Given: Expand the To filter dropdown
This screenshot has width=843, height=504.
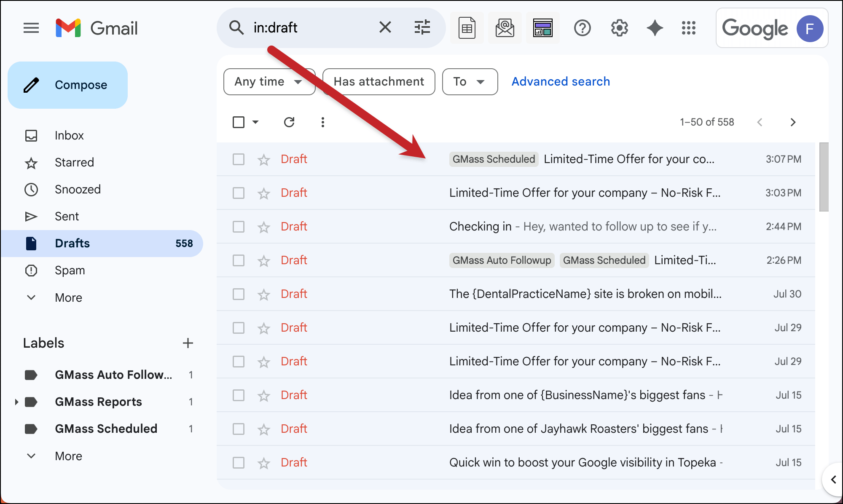Looking at the screenshot, I should coord(470,82).
